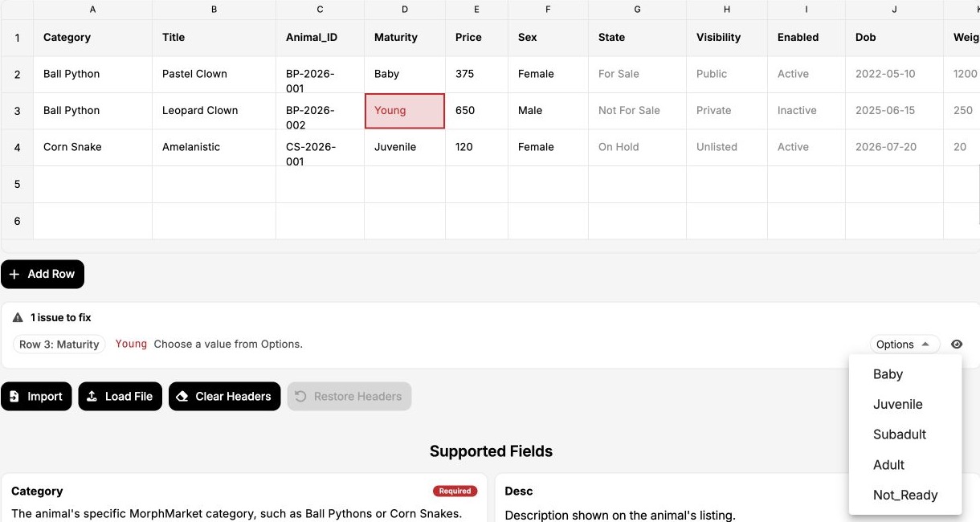Select row 5 header
The image size is (980, 522).
point(17,185)
